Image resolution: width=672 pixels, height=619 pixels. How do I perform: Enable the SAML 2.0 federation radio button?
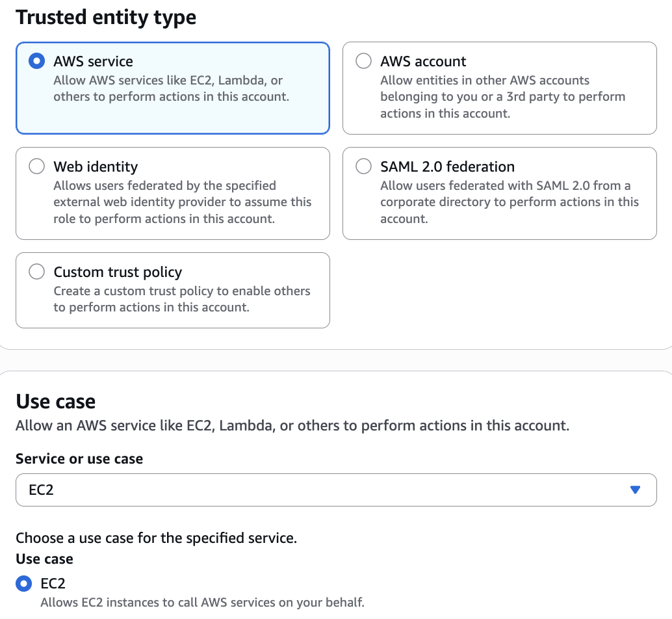pyautogui.click(x=363, y=166)
